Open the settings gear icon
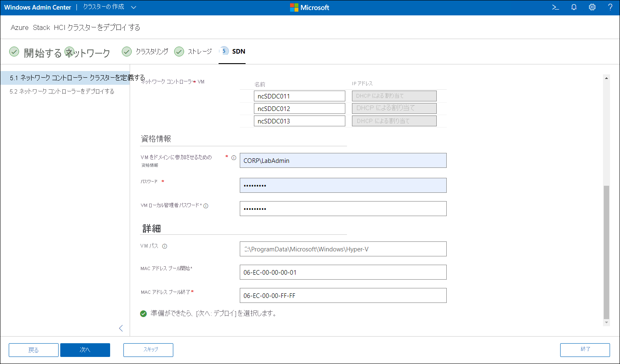The width and height of the screenshot is (620, 364). 592,7
